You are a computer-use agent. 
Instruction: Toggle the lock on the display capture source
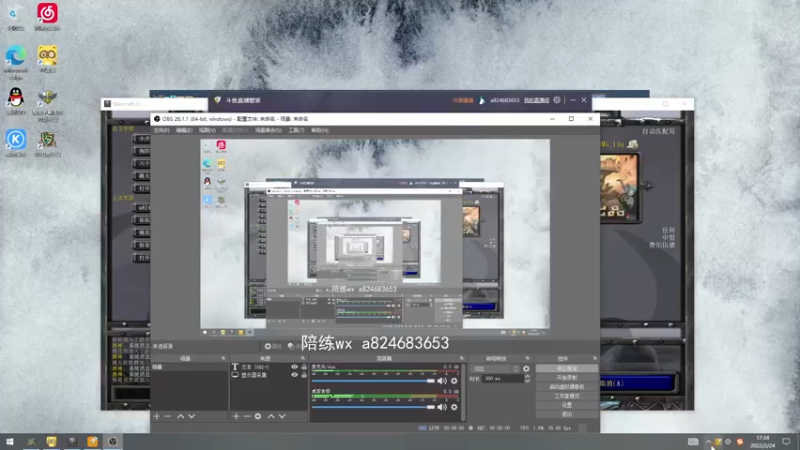304,375
